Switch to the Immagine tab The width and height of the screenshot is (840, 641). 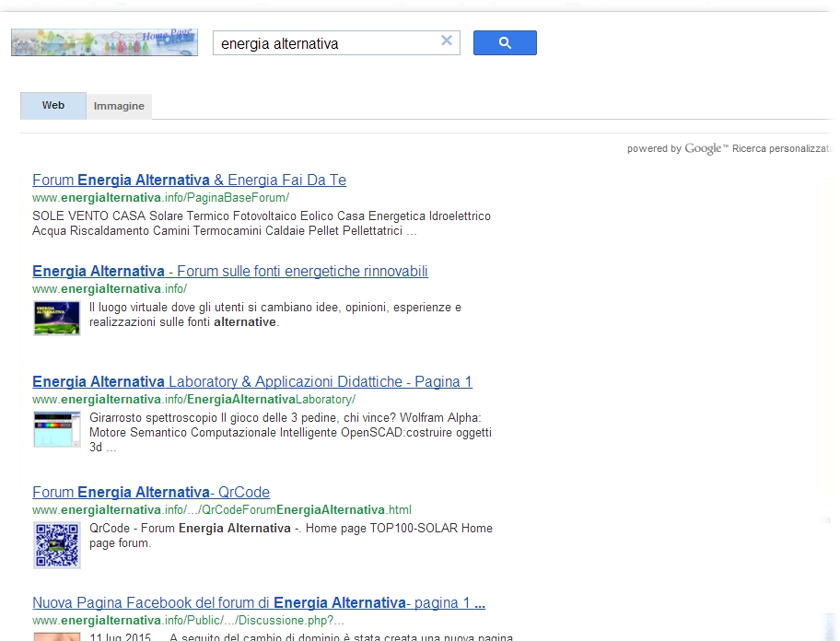[x=119, y=107]
